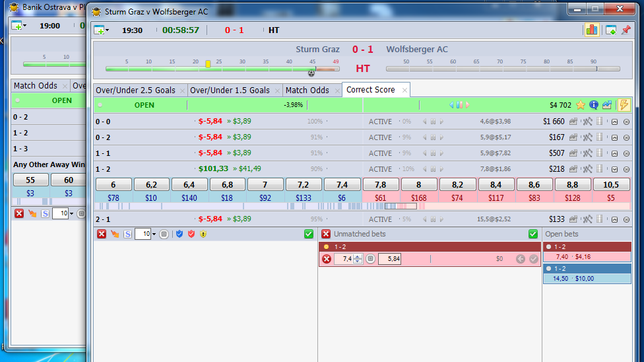Click the yellow warning shield icon
The height and width of the screenshot is (362, 644).
click(203, 234)
